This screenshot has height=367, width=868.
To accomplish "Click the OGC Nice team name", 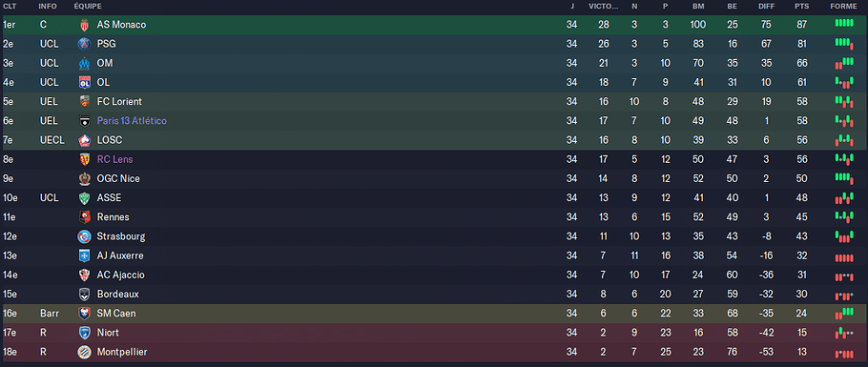I will pos(118,179).
